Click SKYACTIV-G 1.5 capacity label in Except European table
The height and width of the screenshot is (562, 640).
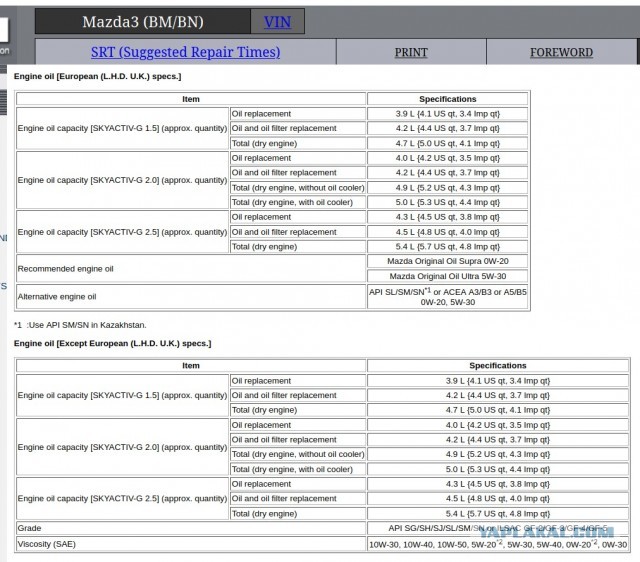(122, 395)
